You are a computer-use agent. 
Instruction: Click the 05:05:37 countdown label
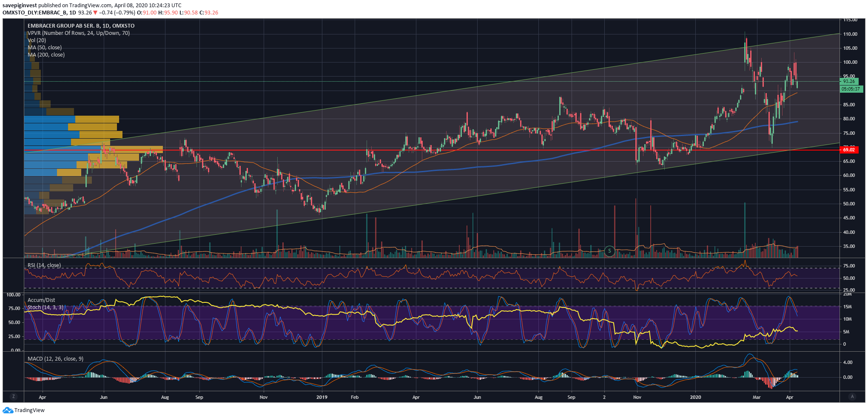[851, 89]
